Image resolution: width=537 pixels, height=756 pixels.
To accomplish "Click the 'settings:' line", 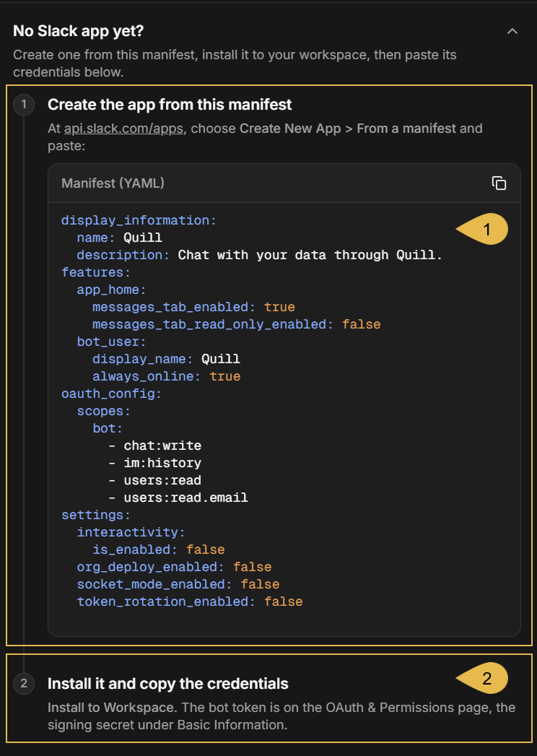I will click(96, 516).
